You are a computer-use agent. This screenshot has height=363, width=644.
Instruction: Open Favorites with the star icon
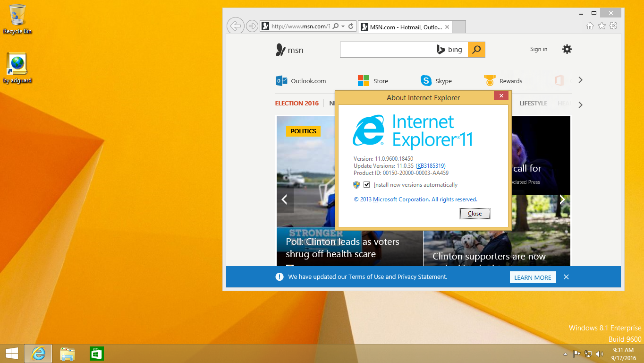click(x=602, y=26)
